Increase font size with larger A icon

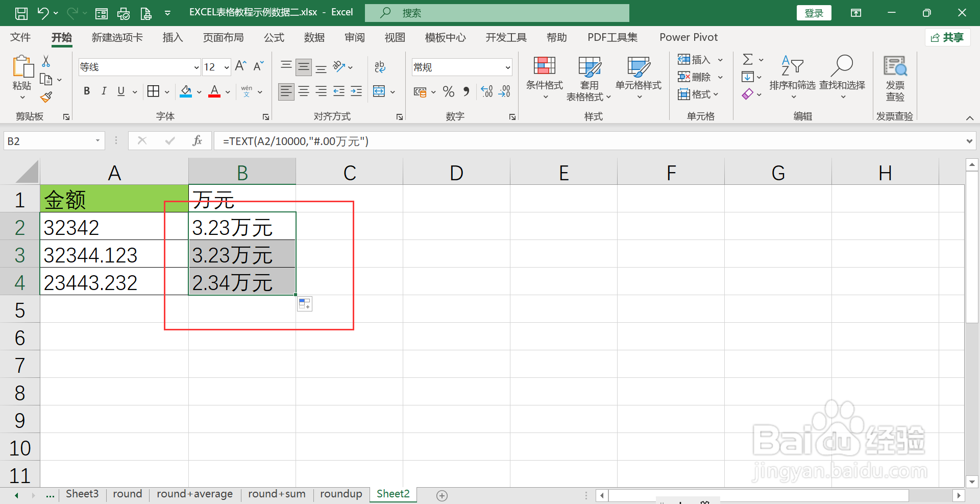tap(240, 66)
